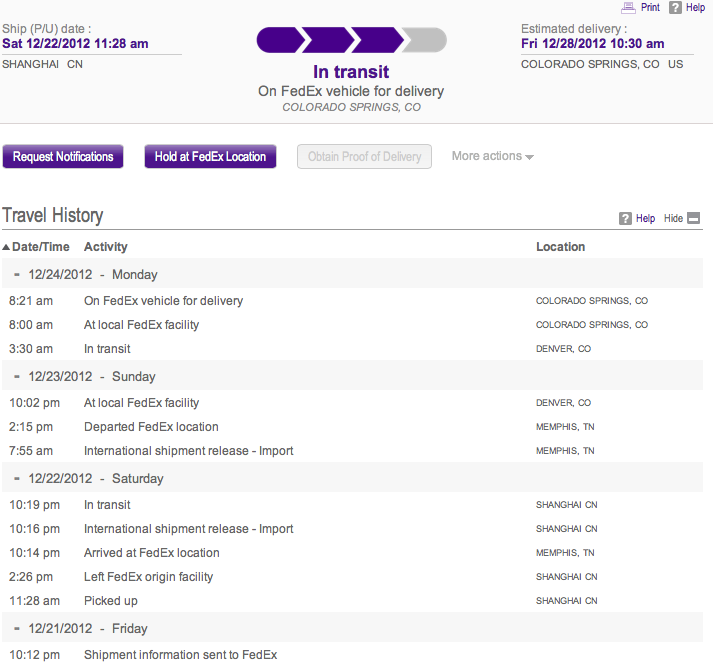
Task: Click the Hide link for Travel History
Action: pyautogui.click(x=673, y=218)
